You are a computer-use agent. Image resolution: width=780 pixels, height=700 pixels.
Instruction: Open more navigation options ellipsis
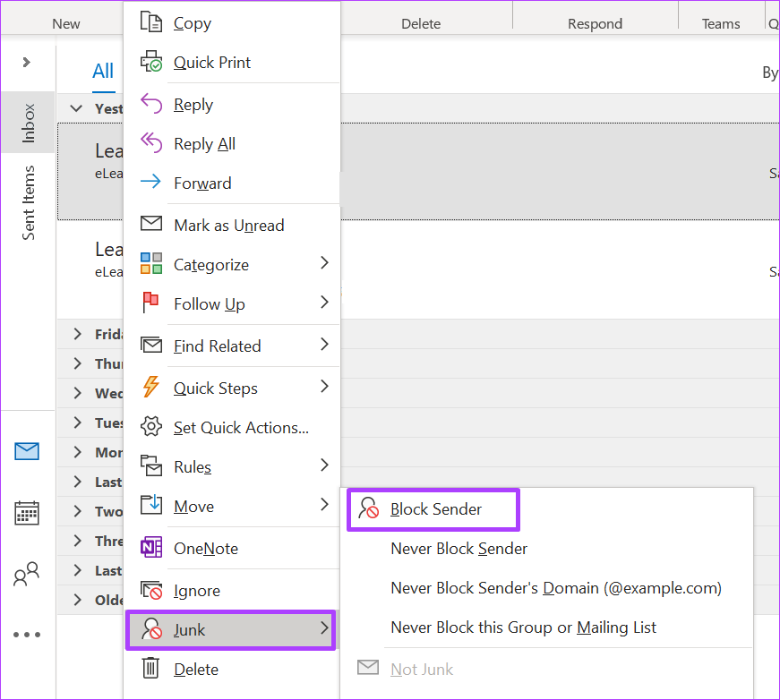[x=27, y=635]
